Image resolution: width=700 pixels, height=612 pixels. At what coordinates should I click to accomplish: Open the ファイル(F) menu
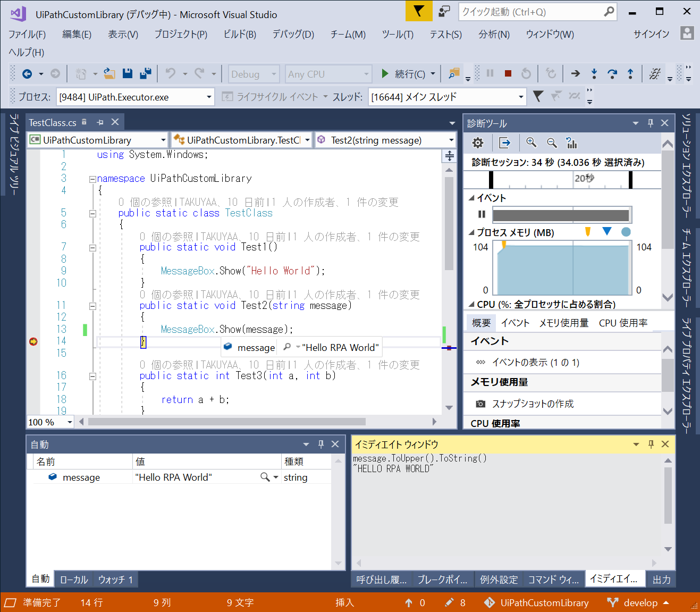pos(27,34)
